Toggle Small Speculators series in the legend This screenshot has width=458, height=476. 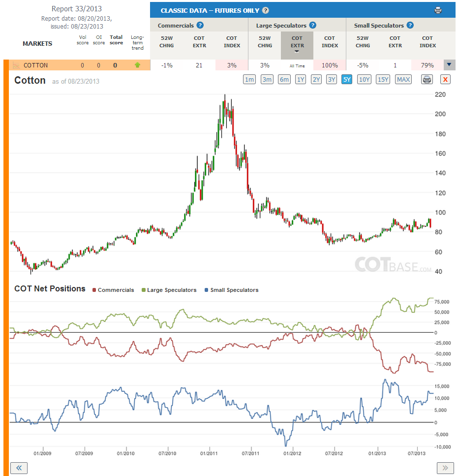tap(231, 290)
